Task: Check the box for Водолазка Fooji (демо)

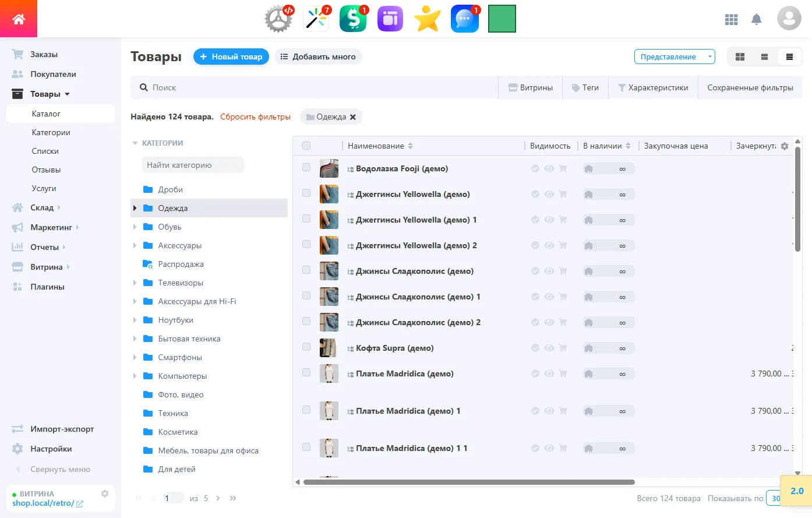Action: pos(306,168)
